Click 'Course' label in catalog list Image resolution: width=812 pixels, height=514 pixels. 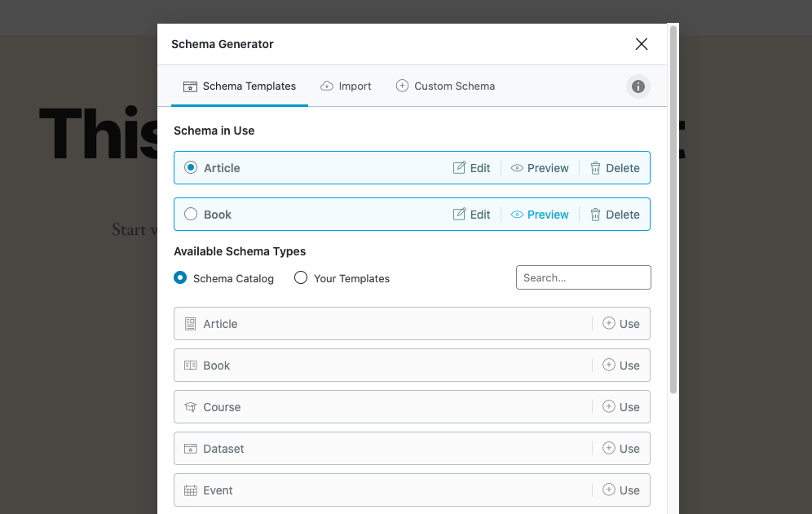222,407
